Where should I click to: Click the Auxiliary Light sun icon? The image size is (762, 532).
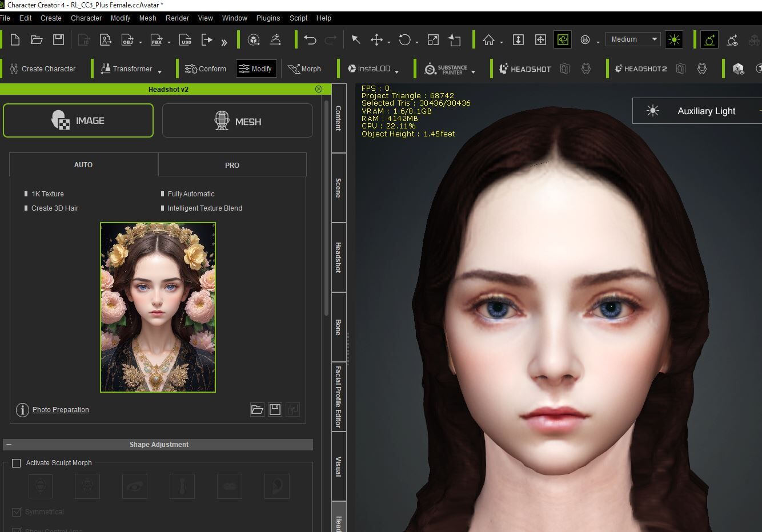(x=652, y=111)
